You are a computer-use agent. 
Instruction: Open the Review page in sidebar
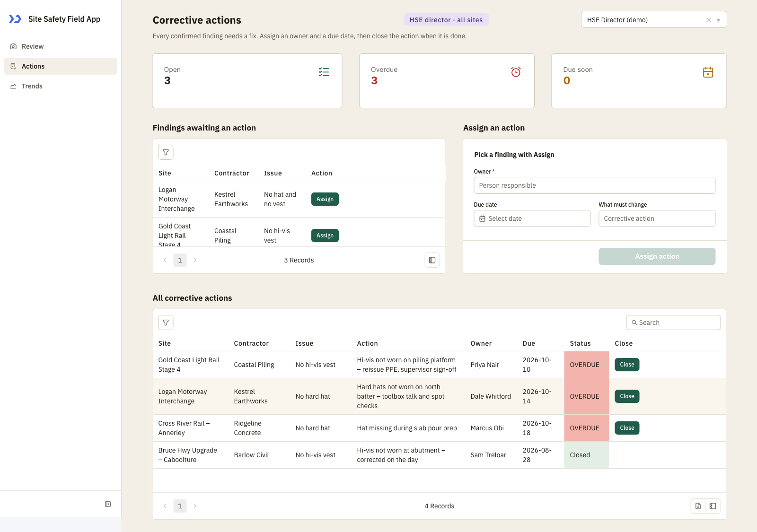pos(61,46)
